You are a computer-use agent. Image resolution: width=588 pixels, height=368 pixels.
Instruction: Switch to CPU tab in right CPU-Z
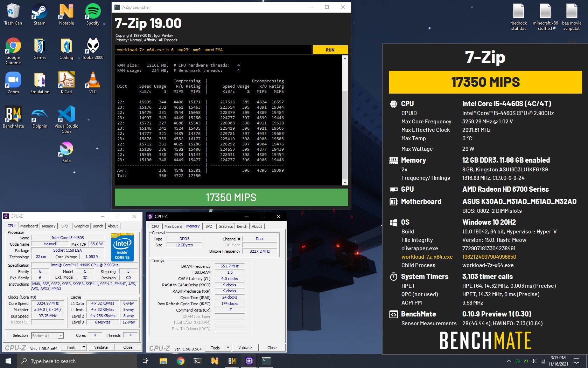155,226
